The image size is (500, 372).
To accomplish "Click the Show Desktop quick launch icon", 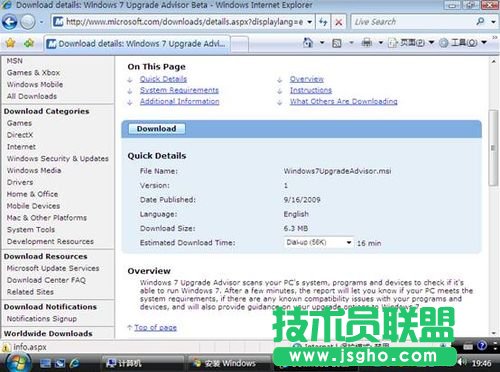I will pos(45,363).
